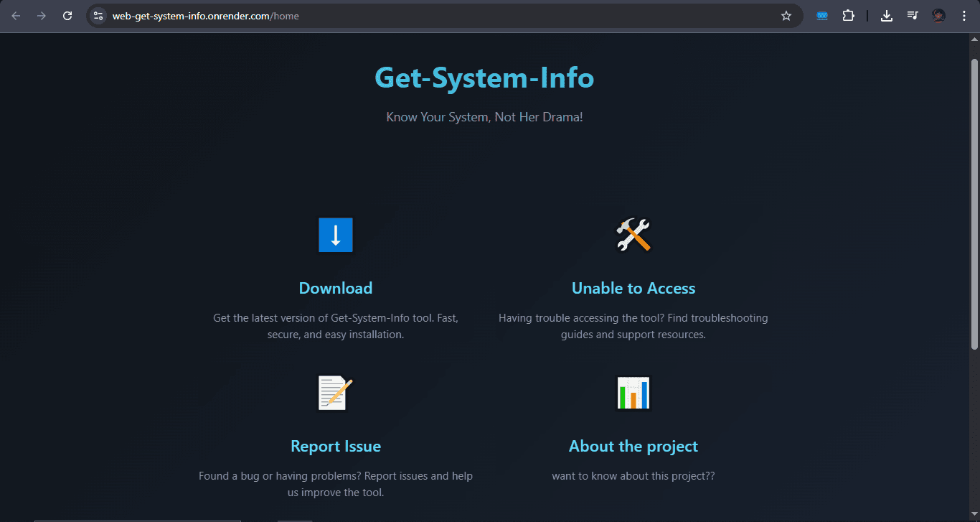This screenshot has width=980, height=522.
Task: Bookmark this page with the star icon
Action: click(x=786, y=16)
